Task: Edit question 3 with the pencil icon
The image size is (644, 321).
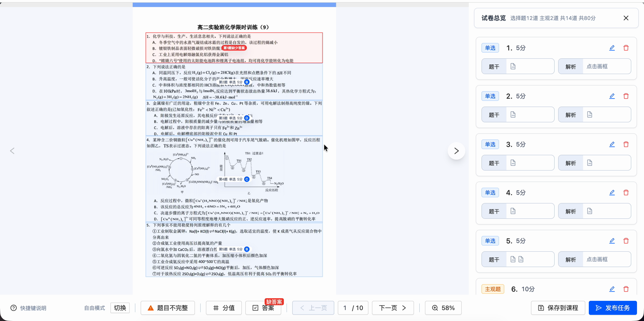Action: click(612, 144)
